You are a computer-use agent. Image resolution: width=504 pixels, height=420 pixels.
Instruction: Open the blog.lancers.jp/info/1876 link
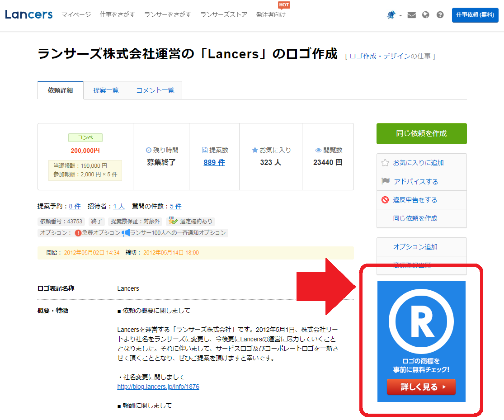click(x=158, y=387)
